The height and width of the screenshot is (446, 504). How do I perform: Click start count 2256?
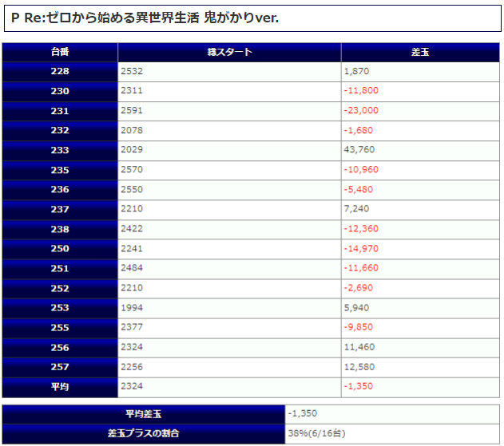tap(132, 367)
